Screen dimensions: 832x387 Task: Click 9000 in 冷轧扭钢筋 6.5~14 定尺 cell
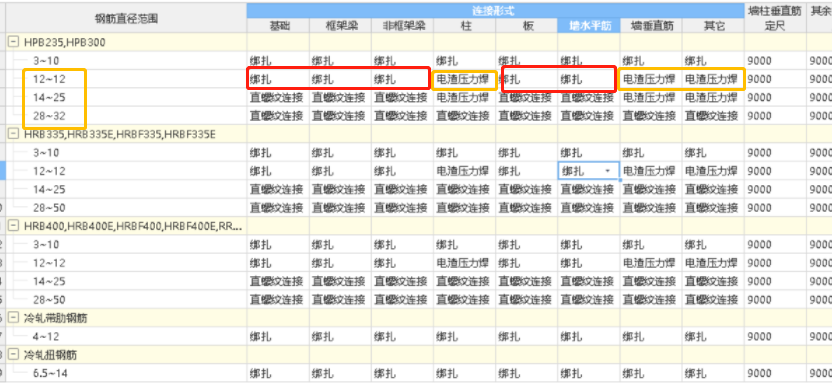(x=759, y=373)
